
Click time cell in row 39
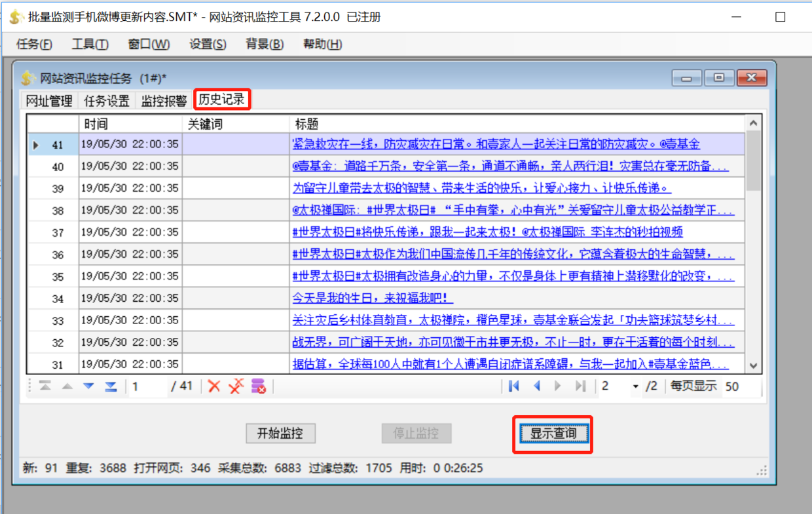coord(130,188)
